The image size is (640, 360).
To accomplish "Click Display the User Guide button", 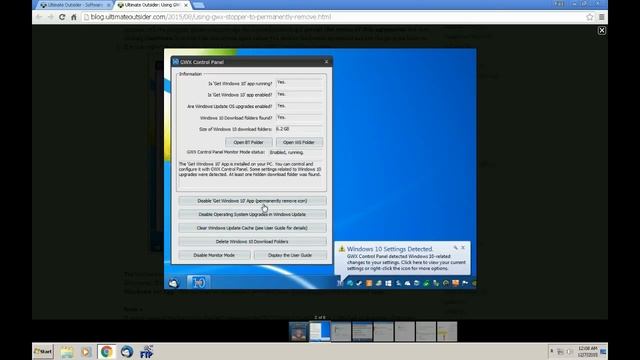I will coord(290,255).
